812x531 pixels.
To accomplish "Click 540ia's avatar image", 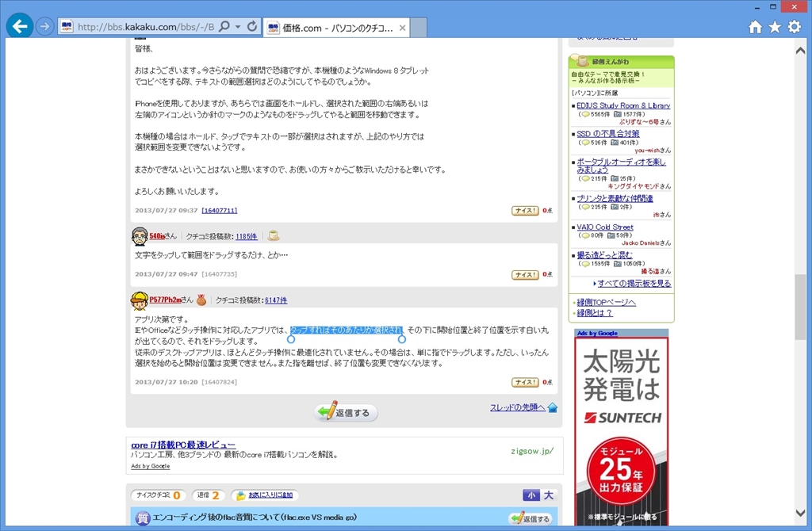I will click(140, 236).
